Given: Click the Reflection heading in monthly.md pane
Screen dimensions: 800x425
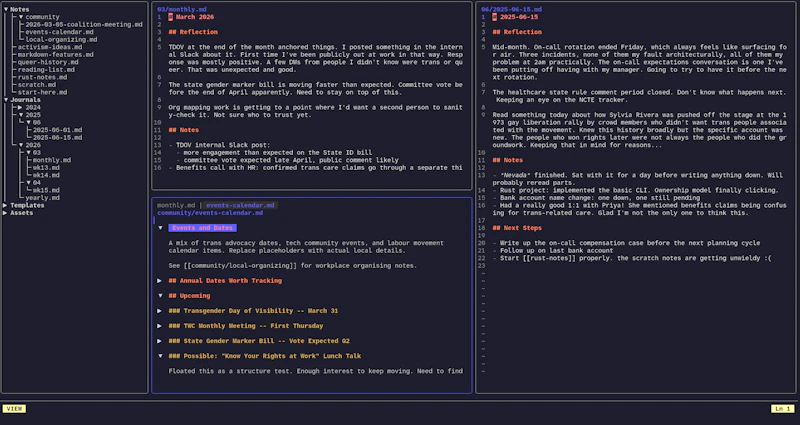Looking at the screenshot, I should coord(193,32).
